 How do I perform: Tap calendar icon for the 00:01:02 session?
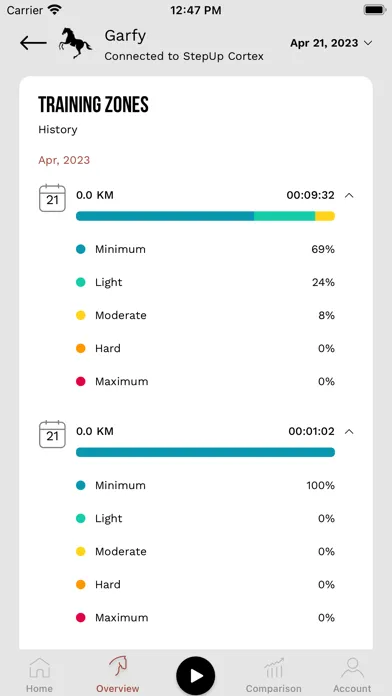[52, 434]
